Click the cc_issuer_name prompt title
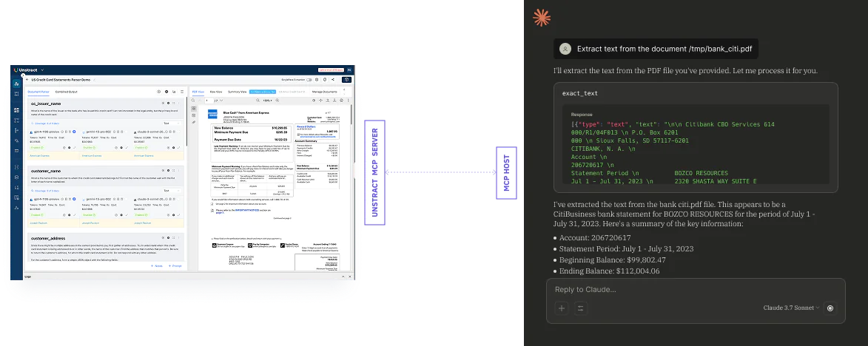This screenshot has height=346, width=868. point(46,104)
